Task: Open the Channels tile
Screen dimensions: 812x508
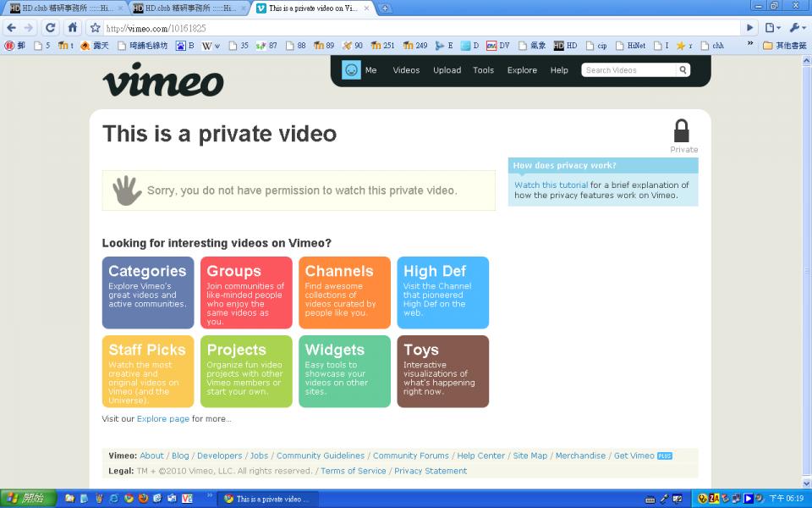Action: 345,292
